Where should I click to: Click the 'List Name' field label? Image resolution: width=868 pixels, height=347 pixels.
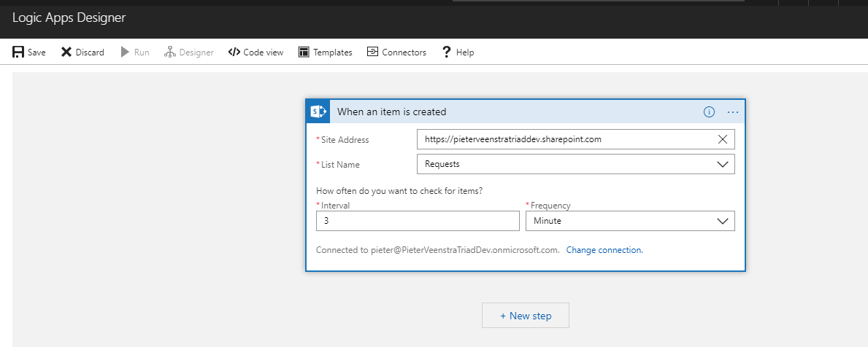340,165
